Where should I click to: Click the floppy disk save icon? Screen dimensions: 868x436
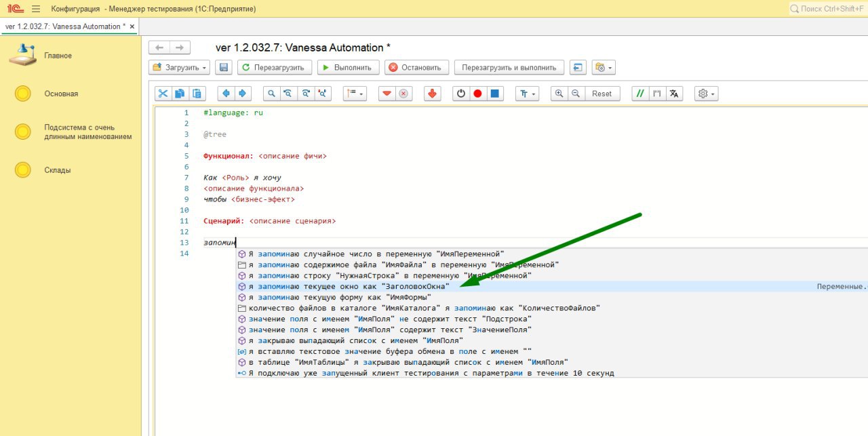(x=224, y=67)
